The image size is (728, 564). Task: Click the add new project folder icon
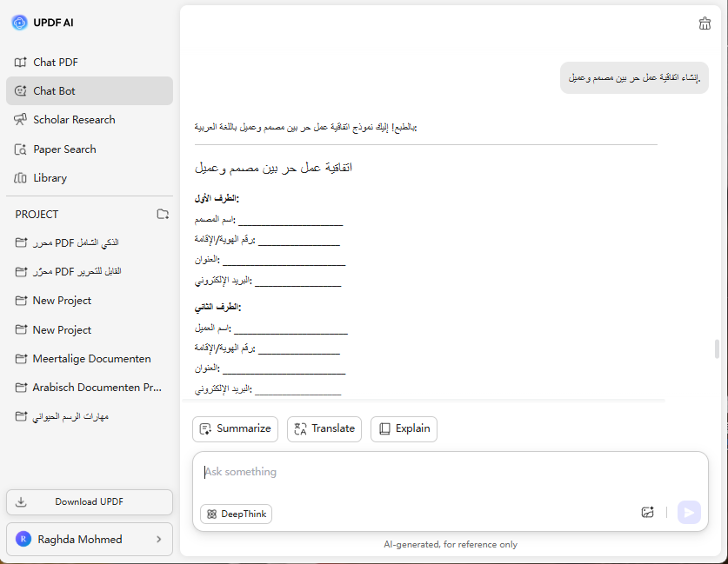163,214
